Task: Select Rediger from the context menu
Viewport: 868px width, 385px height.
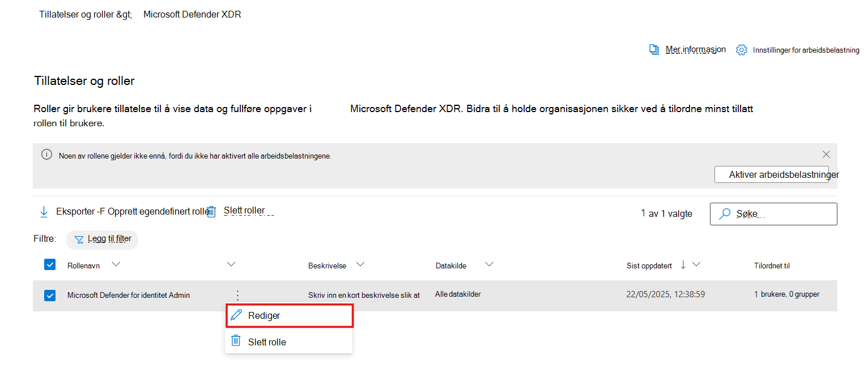Action: (x=290, y=315)
